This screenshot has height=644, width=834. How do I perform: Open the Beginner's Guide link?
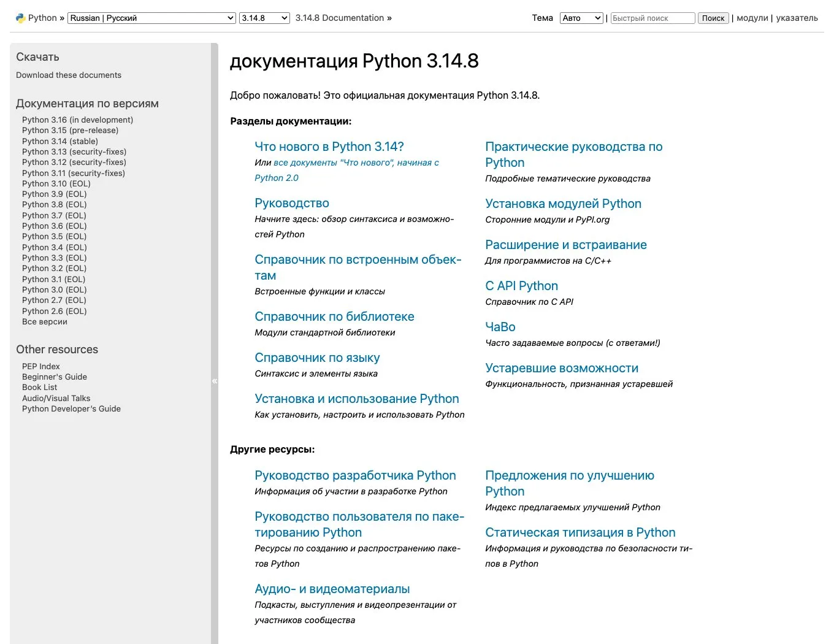55,377
